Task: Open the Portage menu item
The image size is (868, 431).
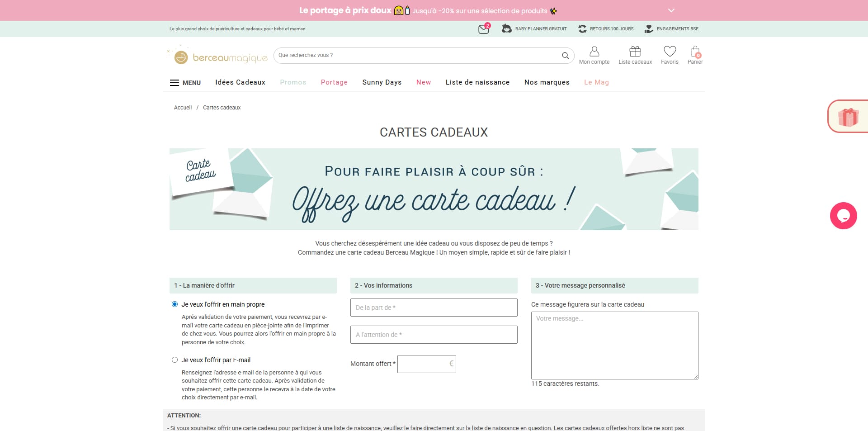Action: pyautogui.click(x=334, y=82)
